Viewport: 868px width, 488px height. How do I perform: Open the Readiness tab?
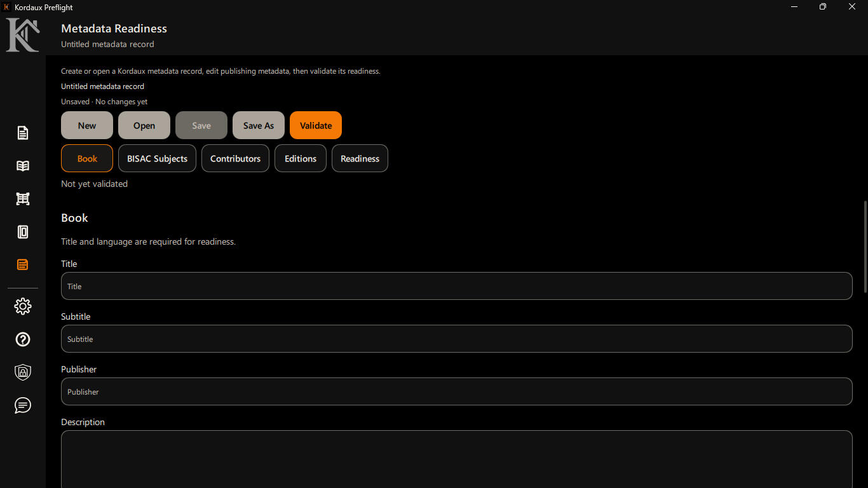click(x=360, y=158)
